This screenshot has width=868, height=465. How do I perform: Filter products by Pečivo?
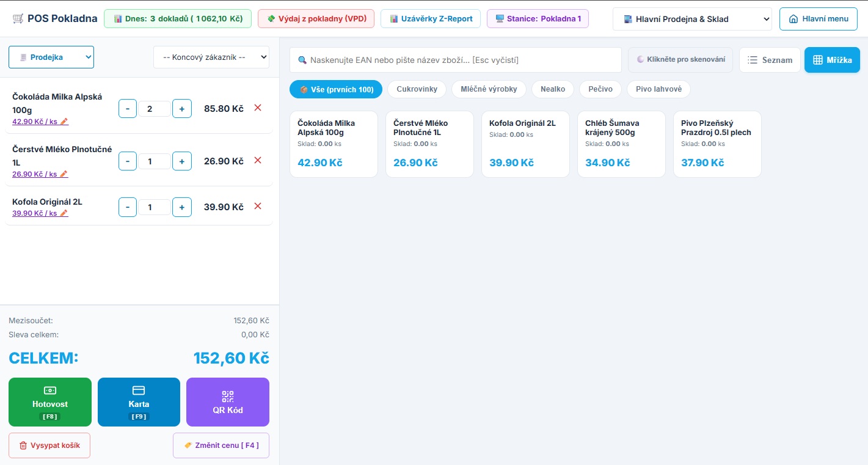click(600, 89)
